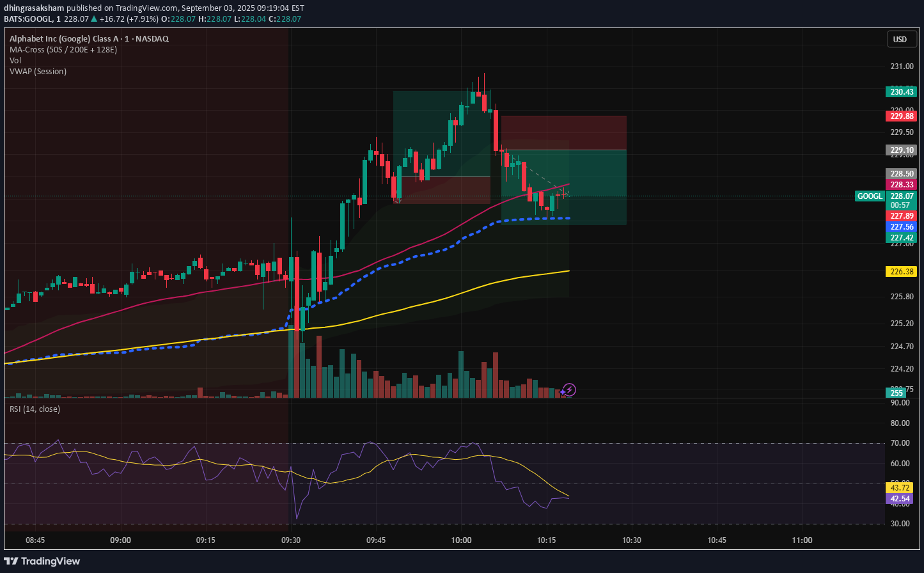Click the 90.00 RSI axis tick
This screenshot has width=924, height=573.
point(900,403)
